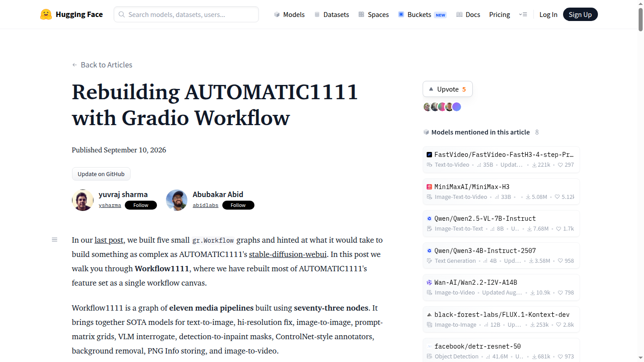Click the Image-Text-to-Video task icon
The image size is (644, 362).
[430, 197]
